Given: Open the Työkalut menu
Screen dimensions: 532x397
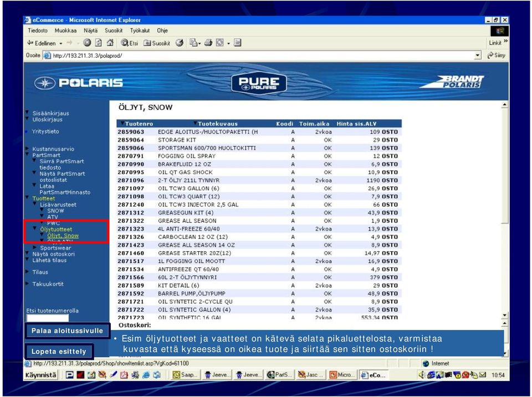Looking at the screenshot, I should [140, 30].
